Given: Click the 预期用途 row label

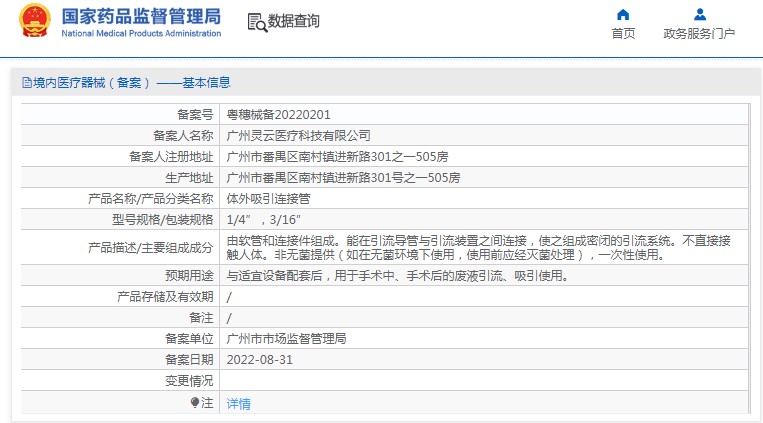Looking at the screenshot, I should [189, 276].
